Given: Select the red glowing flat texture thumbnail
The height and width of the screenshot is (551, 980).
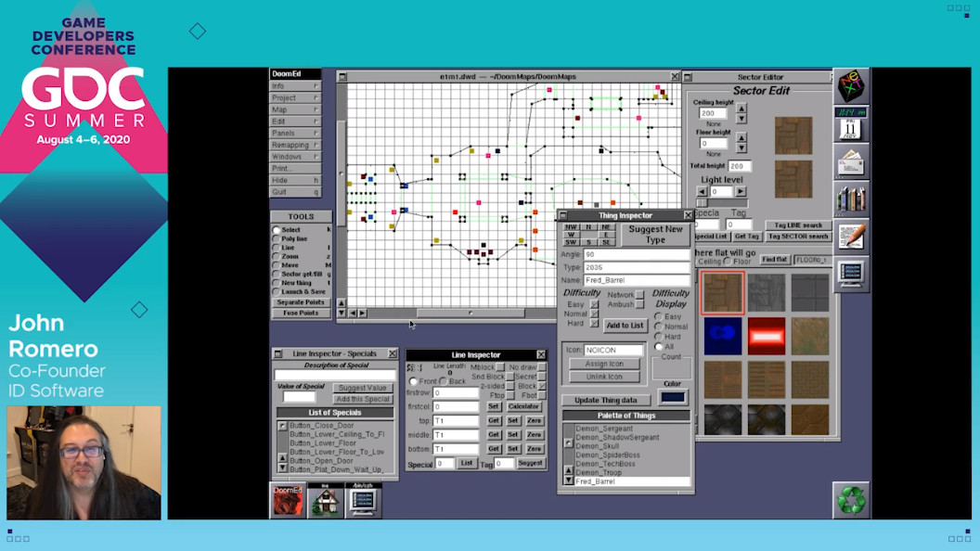Looking at the screenshot, I should click(x=767, y=336).
